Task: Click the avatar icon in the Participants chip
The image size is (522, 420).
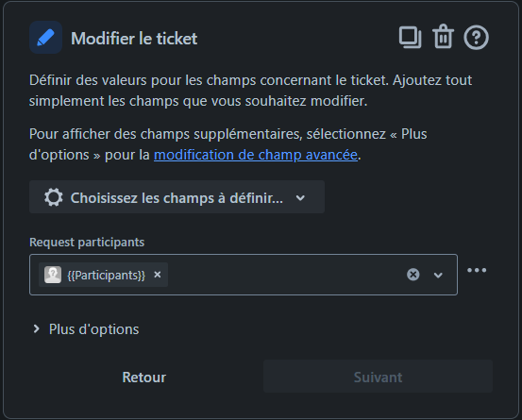Action: click(53, 275)
